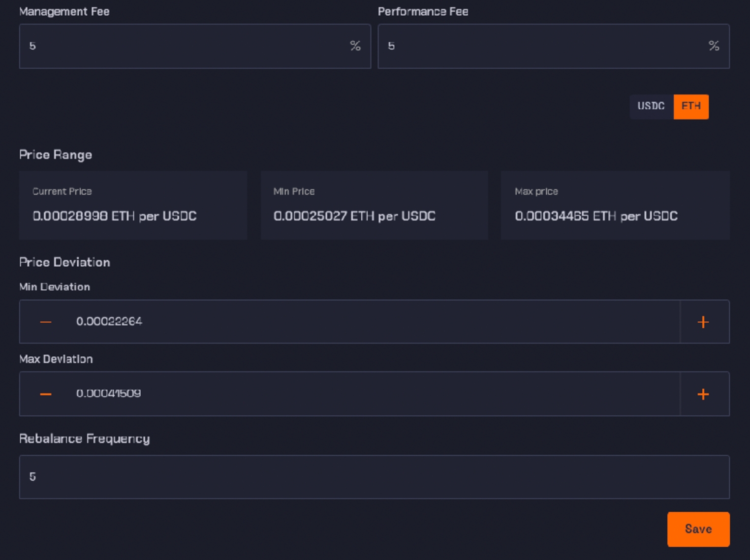Focus the Management Fee input field
The width and height of the screenshot is (750, 560).
click(187, 46)
